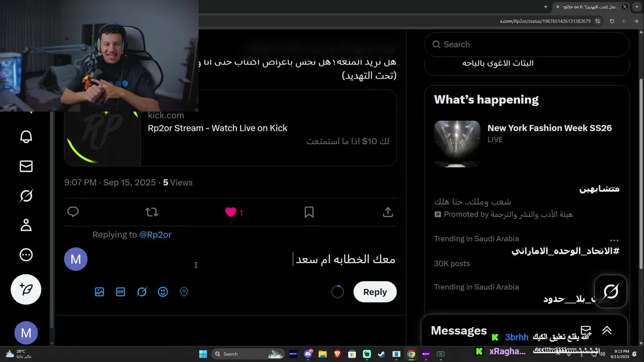Compose new message icon in Messages drawer
This screenshot has width=644, height=362.
(586, 331)
